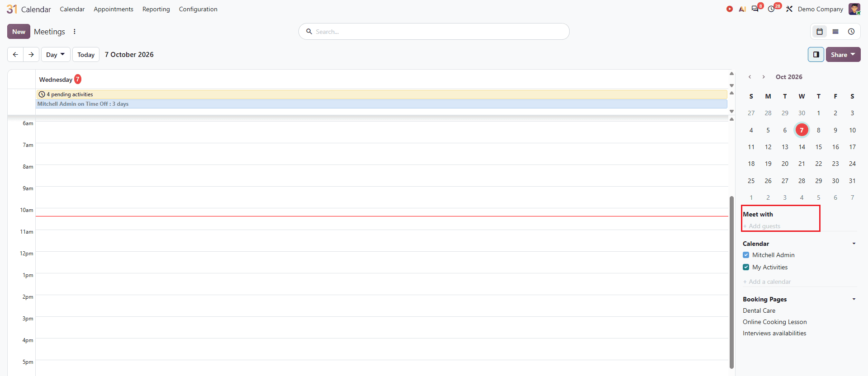868x376 pixels.
Task: Uncheck the My Activities calendar checkbox
Action: (x=746, y=267)
